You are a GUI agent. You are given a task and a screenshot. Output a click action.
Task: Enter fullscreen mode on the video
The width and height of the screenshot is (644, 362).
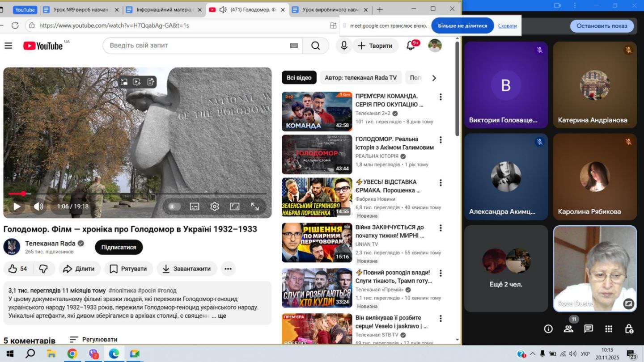[x=255, y=206]
